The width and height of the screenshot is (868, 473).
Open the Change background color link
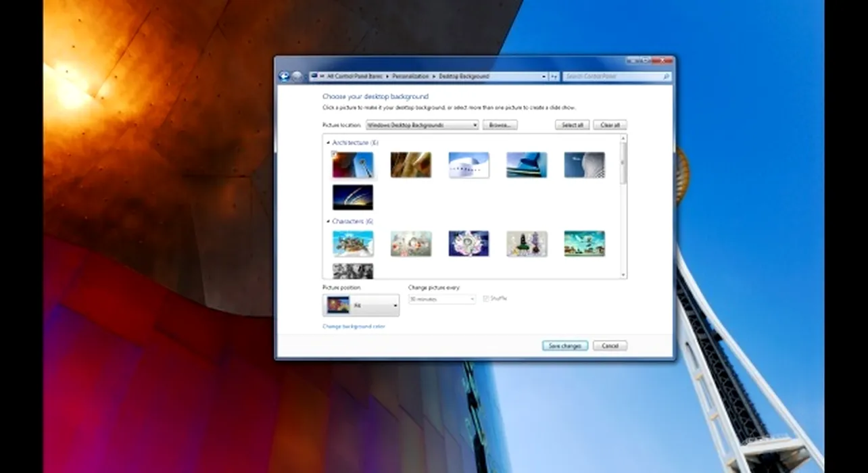click(x=354, y=326)
